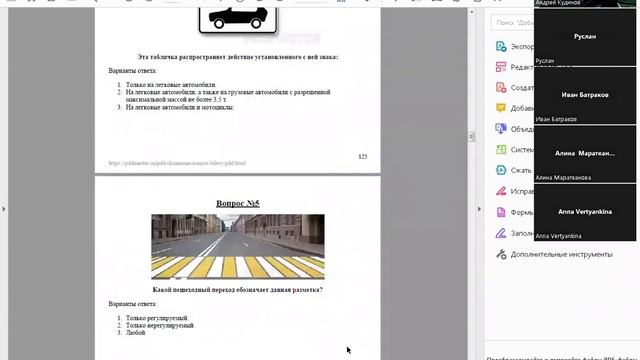Click answer 'Только на легковые автомобили'

tap(171, 85)
